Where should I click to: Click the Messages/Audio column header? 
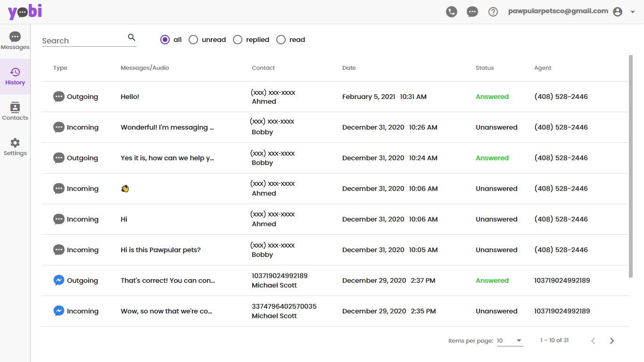pyautogui.click(x=145, y=68)
